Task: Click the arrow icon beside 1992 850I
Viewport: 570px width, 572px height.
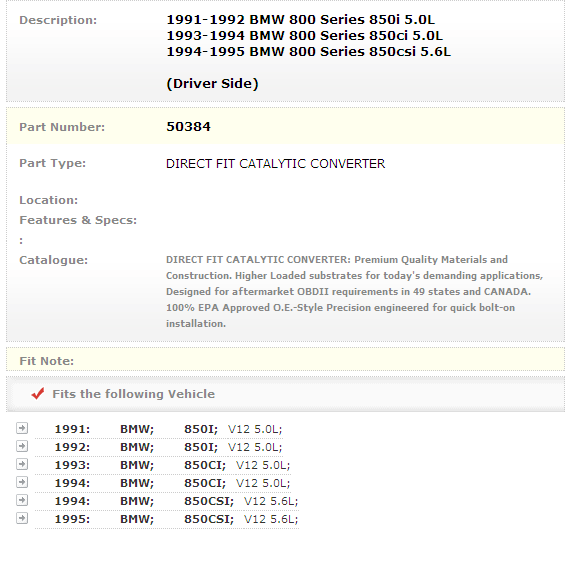Action: coord(22,446)
